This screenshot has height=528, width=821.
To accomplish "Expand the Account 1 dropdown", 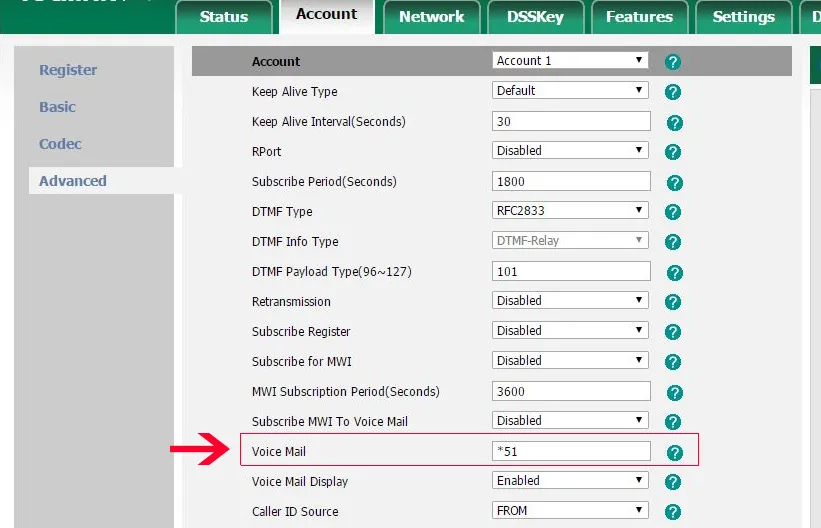I will [x=570, y=61].
